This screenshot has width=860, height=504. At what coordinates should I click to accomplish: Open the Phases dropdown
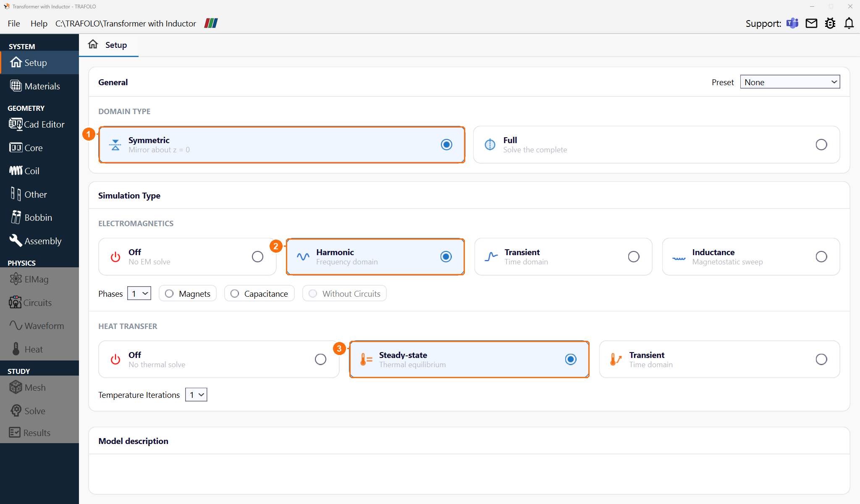click(x=139, y=293)
